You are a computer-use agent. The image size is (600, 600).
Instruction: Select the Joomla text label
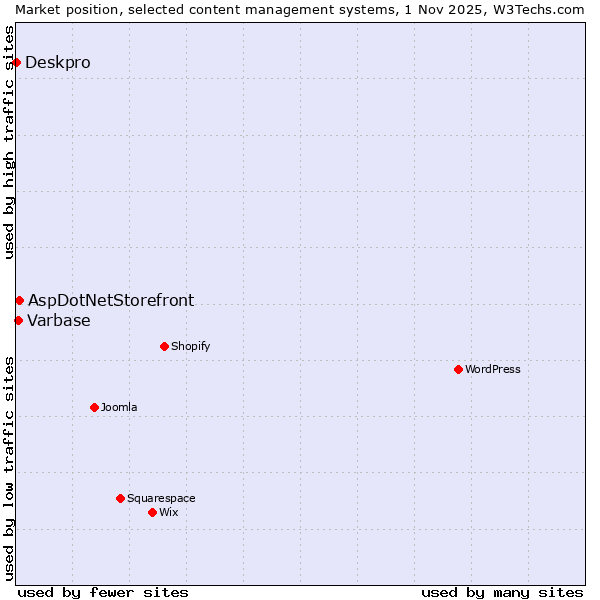119,407
